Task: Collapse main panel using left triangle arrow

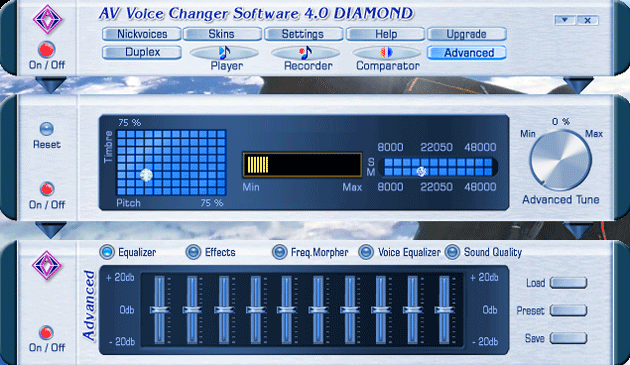Action: (x=51, y=84)
